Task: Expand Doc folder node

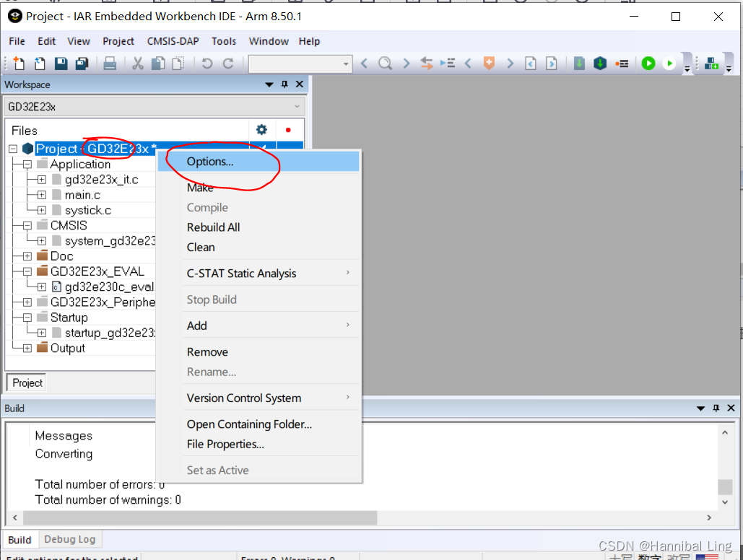Action: 27,256
